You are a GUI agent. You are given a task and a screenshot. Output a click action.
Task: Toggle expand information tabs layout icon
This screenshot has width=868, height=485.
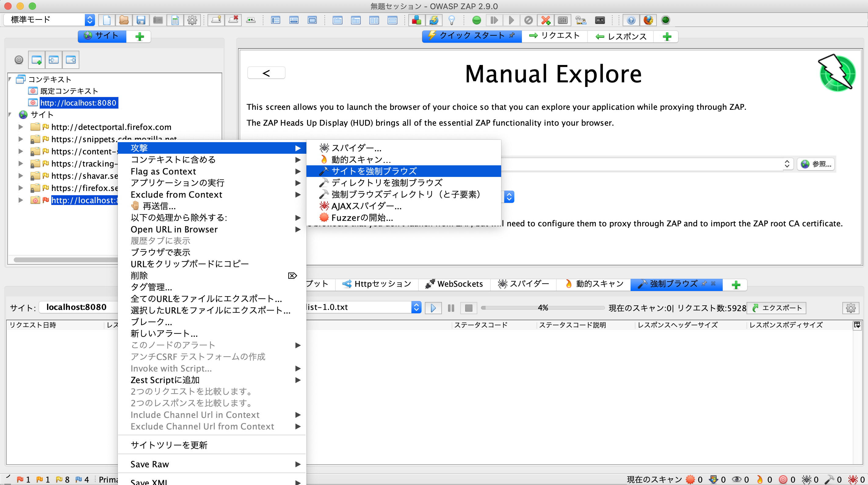coord(294,20)
